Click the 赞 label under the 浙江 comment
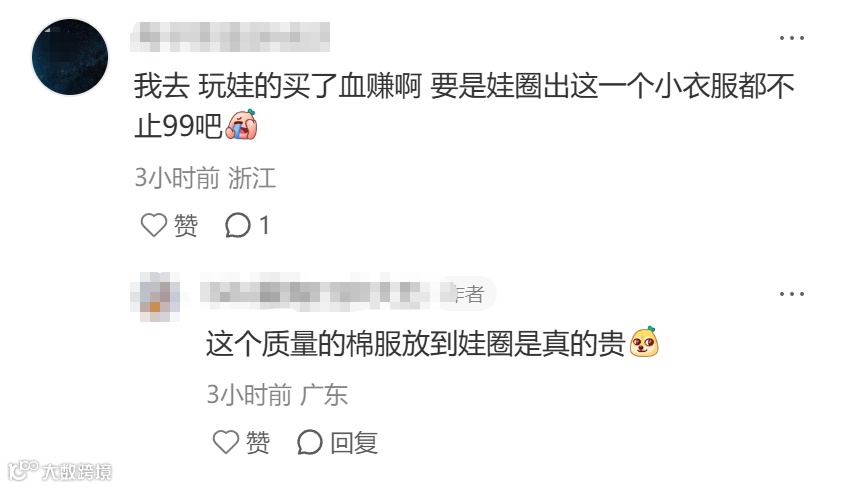 [186, 225]
